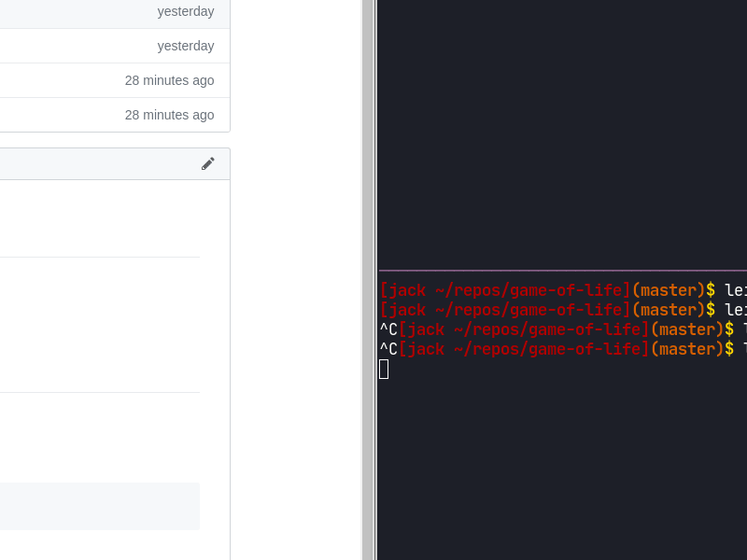
Task: Click the second terminal prompt line
Action: (x=504, y=310)
